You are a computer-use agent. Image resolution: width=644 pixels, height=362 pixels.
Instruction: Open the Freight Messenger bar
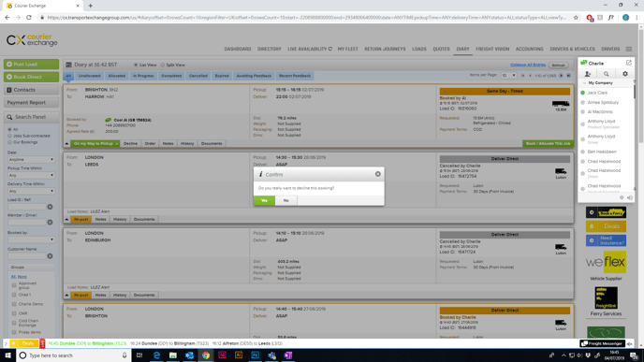[x=603, y=343]
